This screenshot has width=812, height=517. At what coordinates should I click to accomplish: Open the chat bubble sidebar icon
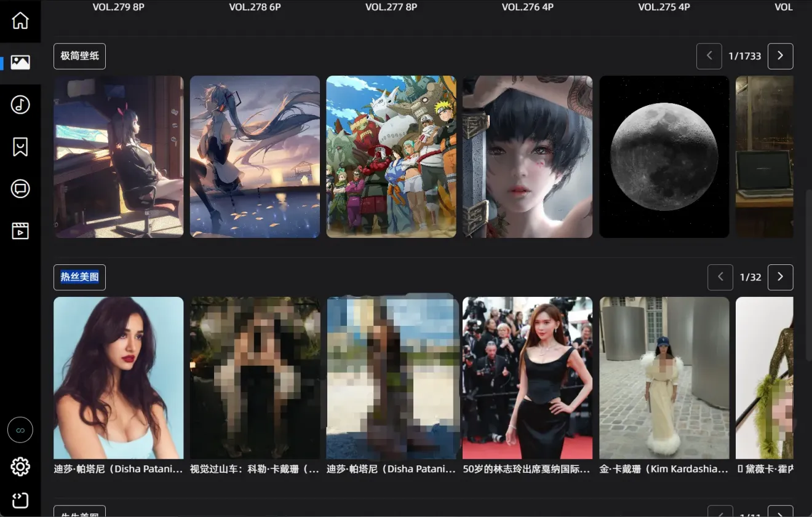[x=20, y=189]
